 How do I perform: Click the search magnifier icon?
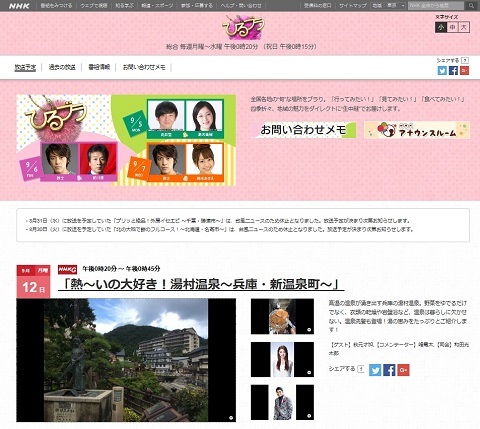[x=471, y=6]
